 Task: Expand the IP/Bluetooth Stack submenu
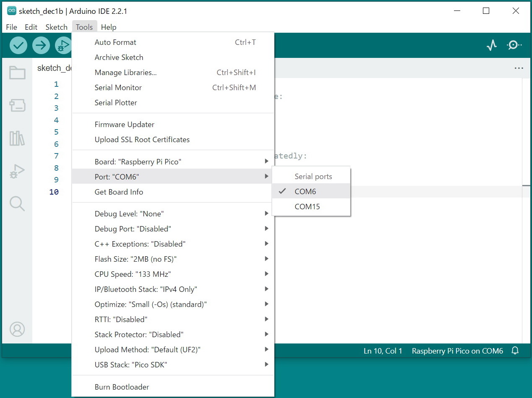pos(173,289)
